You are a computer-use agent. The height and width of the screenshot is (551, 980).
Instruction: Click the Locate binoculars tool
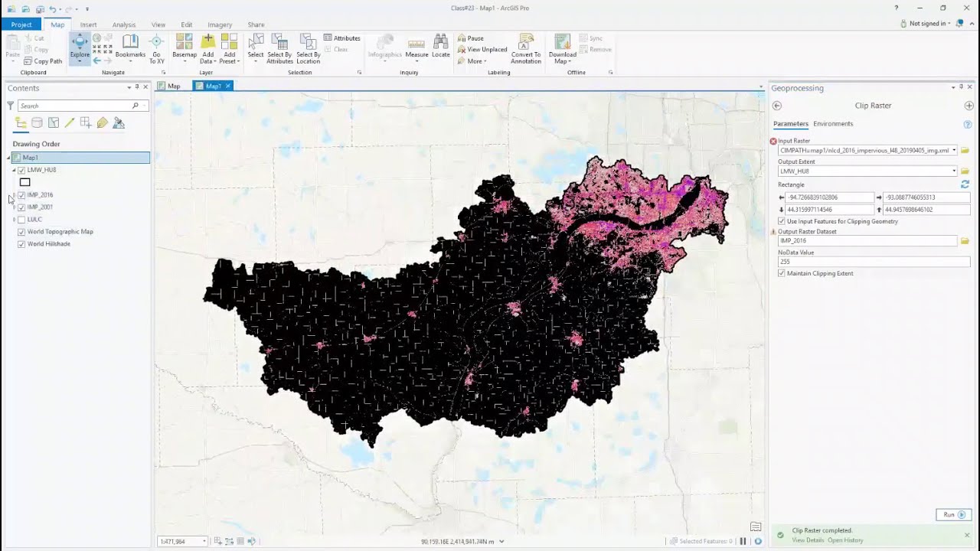click(441, 46)
